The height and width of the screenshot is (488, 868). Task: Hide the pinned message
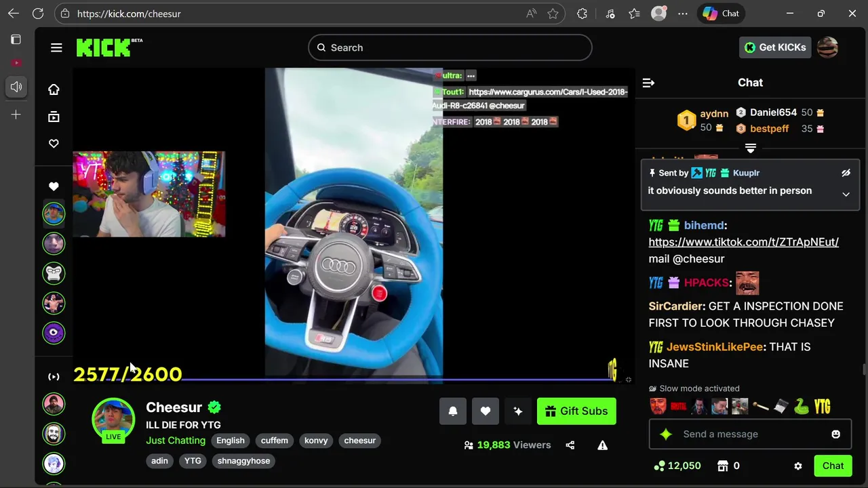click(846, 173)
